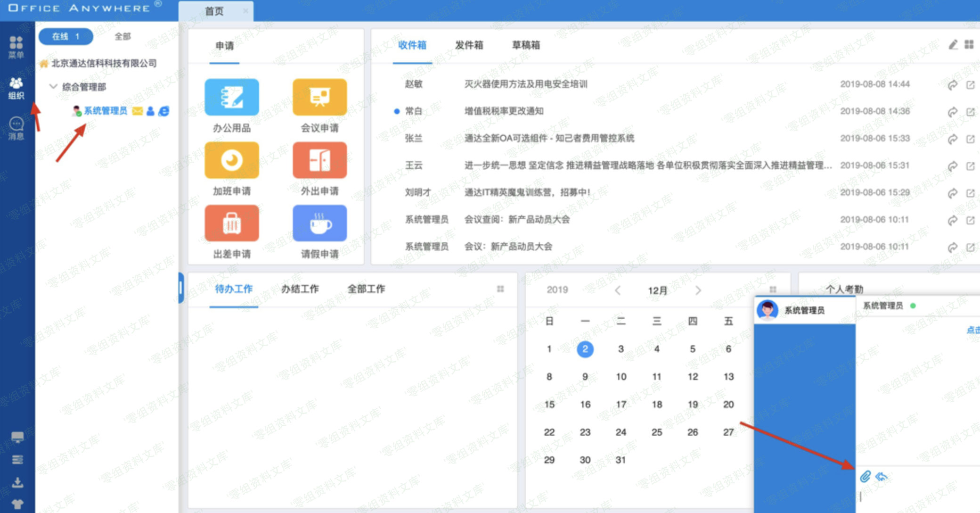Click the compose pencil icon in mailbox

tap(953, 45)
